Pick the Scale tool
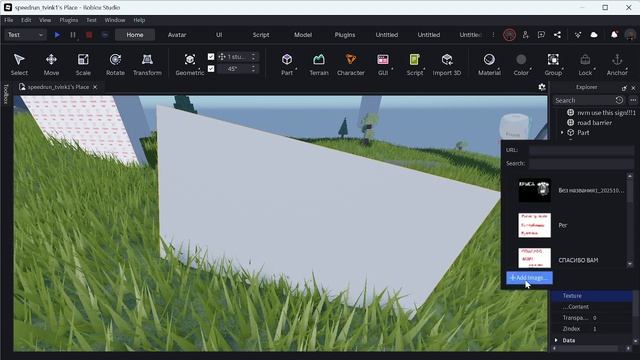 pos(83,64)
